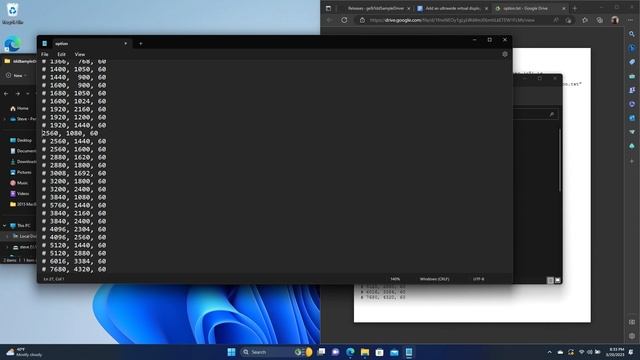The image size is (640, 360).
Task: Click the line '# 1920, 2160, 60'
Action: pos(74,109)
